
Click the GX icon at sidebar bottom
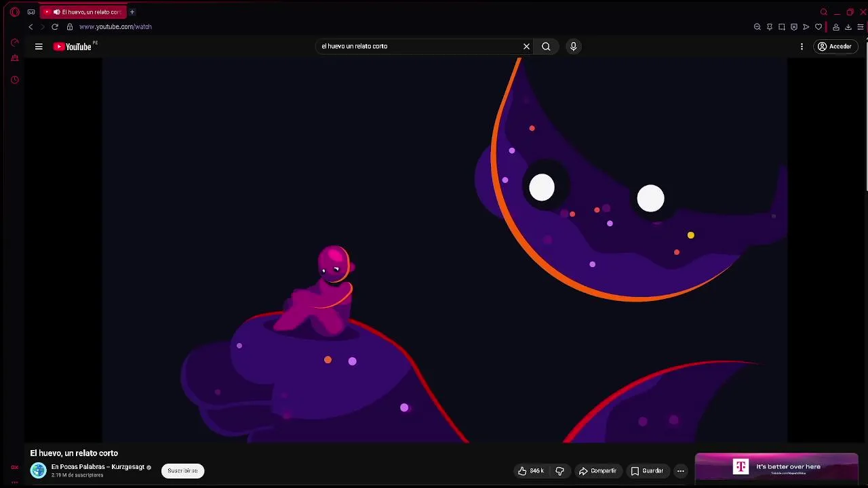tap(14, 467)
